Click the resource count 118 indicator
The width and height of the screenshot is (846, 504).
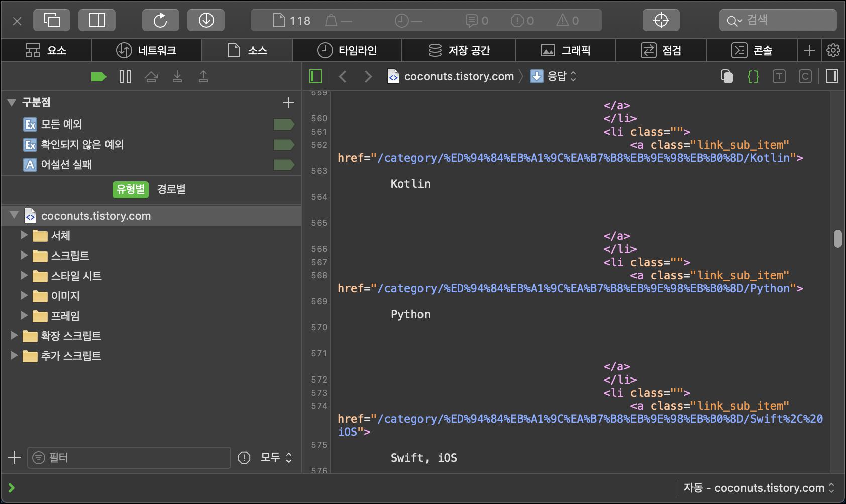[292, 21]
